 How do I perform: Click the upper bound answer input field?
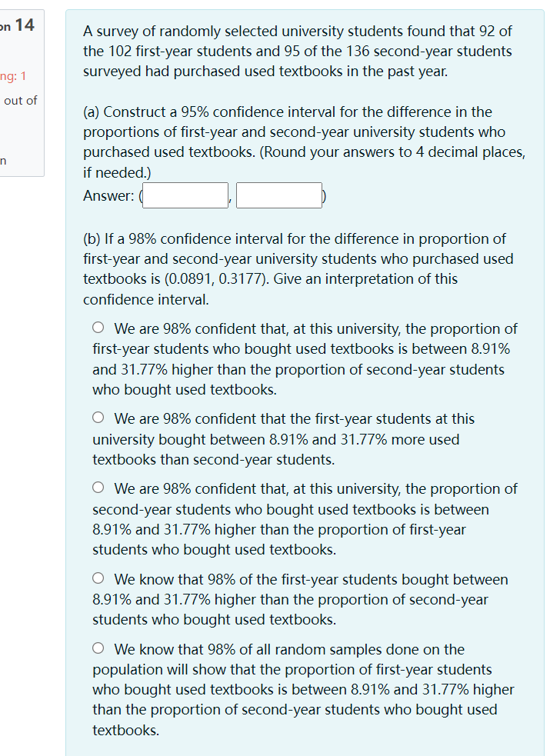tap(278, 194)
